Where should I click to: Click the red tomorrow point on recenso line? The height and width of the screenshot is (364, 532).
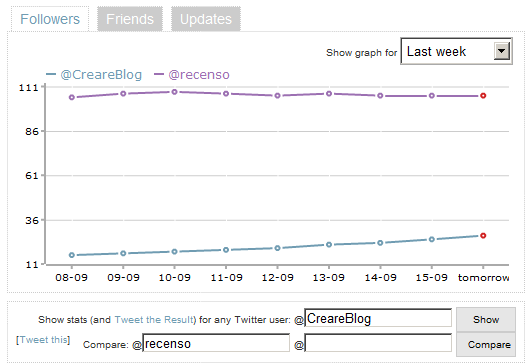pos(483,96)
